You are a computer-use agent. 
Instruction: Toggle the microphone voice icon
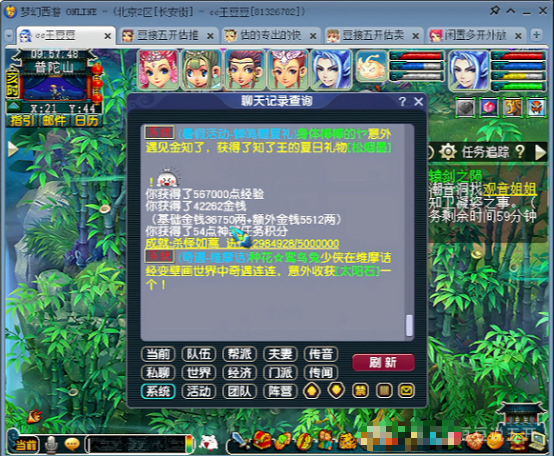(x=52, y=444)
